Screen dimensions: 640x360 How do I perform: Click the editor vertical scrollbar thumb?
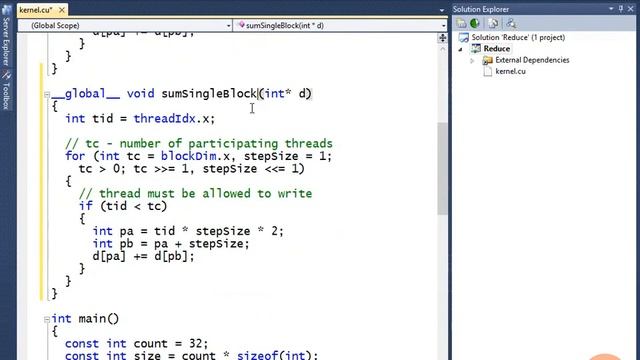click(x=442, y=168)
